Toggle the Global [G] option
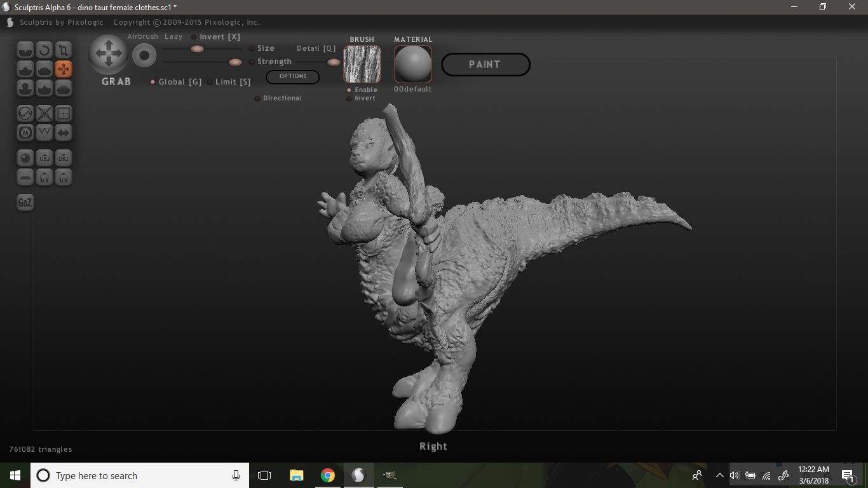Viewport: 868px width, 488px height. point(153,82)
